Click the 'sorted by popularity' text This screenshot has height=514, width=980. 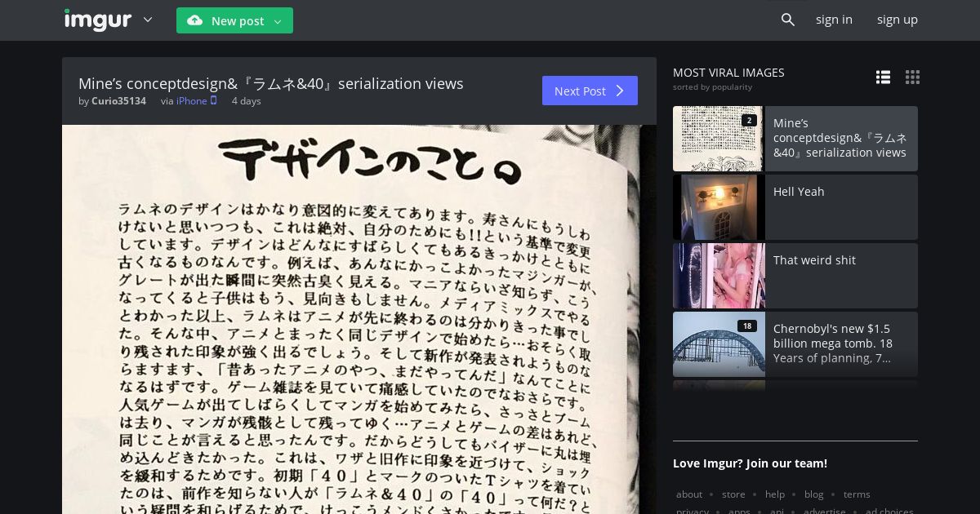click(x=712, y=87)
